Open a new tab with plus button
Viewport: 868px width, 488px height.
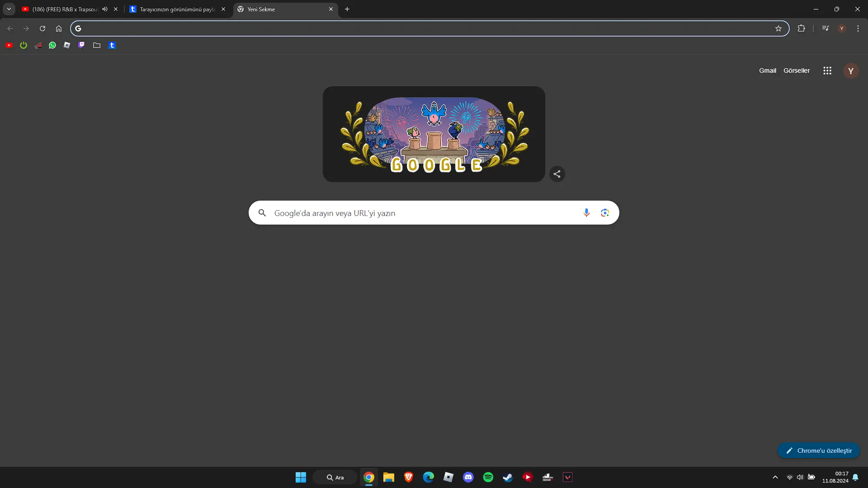tap(347, 9)
